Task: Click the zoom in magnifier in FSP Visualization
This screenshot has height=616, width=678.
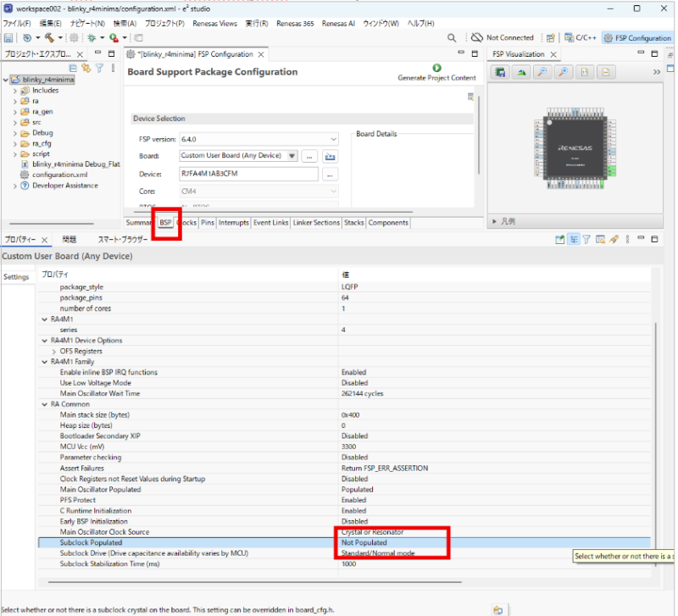Action: (x=564, y=72)
